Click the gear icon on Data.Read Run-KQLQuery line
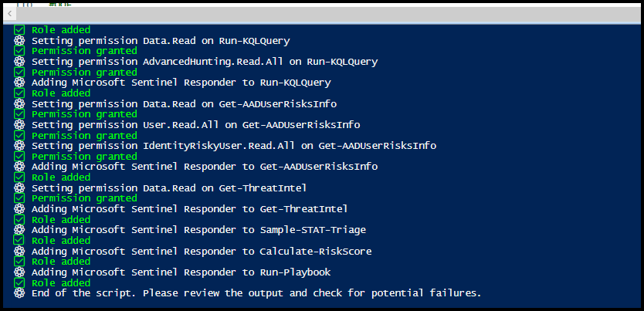The height and width of the screenshot is (311, 644). pyautogui.click(x=19, y=41)
